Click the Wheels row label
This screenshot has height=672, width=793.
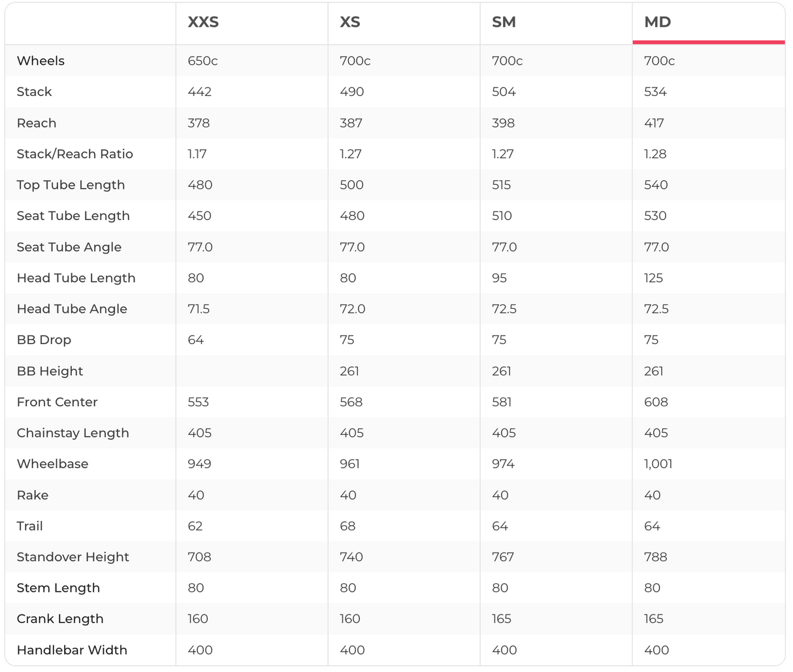pyautogui.click(x=40, y=61)
